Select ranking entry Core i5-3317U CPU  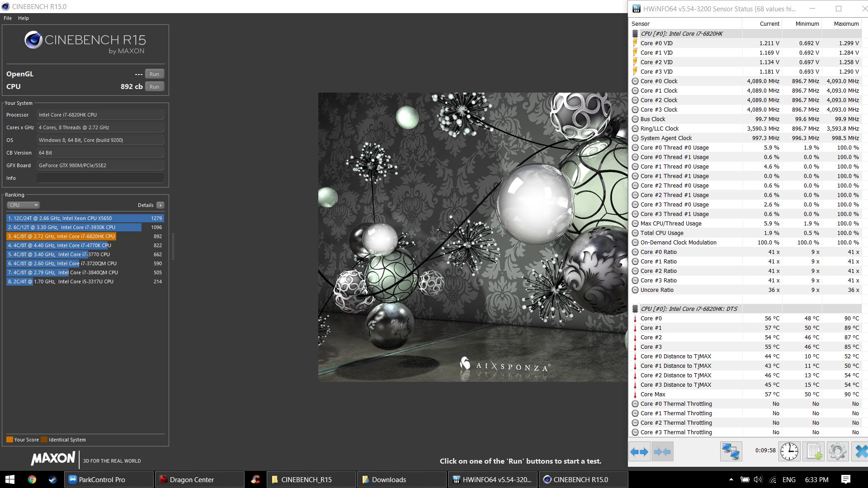coord(85,282)
